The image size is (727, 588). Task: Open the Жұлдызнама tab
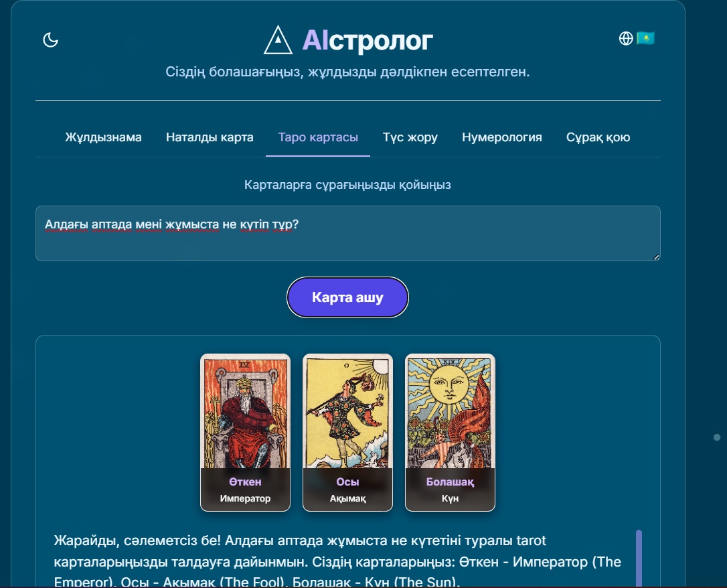tap(103, 137)
